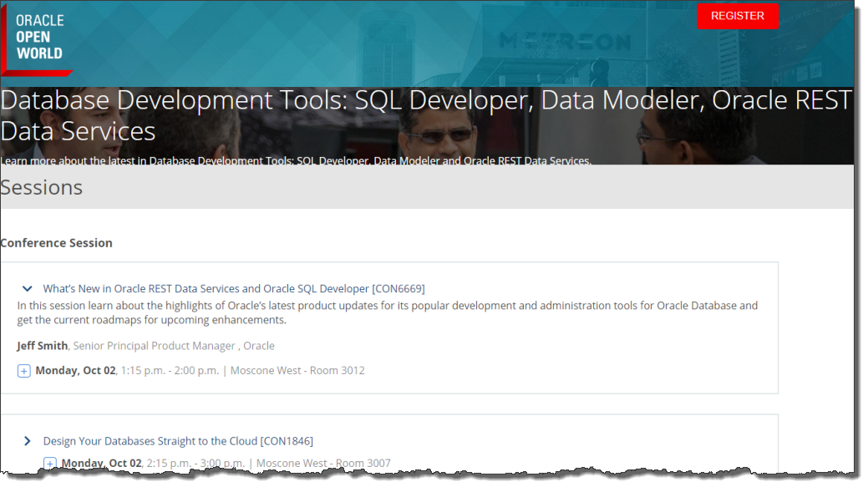868x487 pixels.
Task: Select text Senior Principal Product Manager, Oracle
Action: pyautogui.click(x=174, y=345)
